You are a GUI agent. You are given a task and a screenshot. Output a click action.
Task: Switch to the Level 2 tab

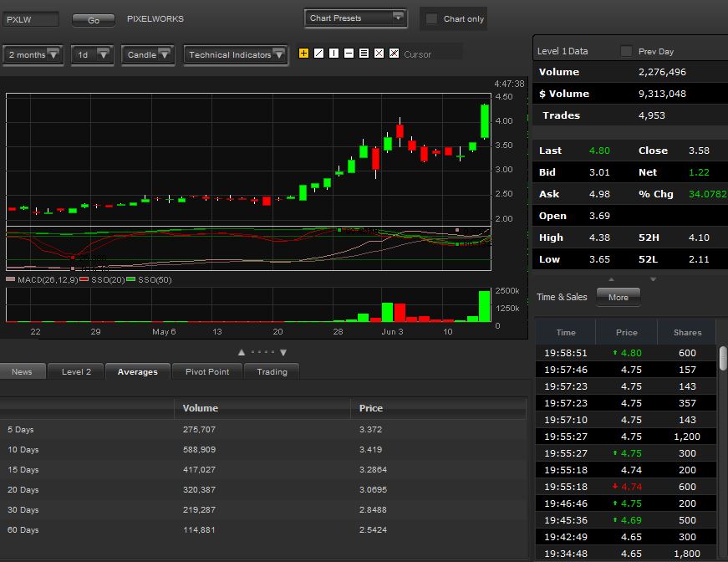[x=76, y=371]
